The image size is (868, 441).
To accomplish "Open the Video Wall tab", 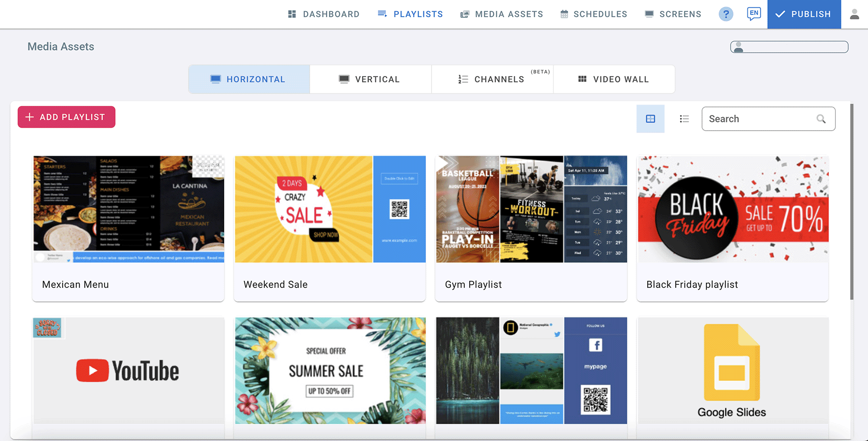I will (613, 79).
